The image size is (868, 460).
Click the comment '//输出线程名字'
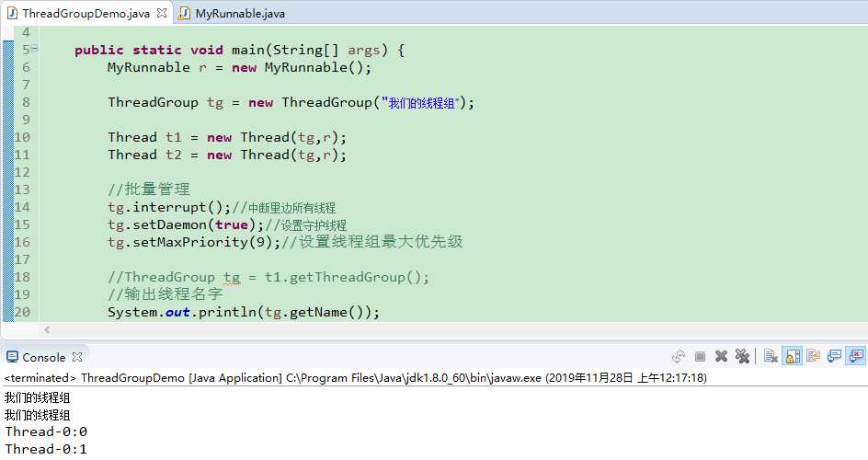point(165,293)
